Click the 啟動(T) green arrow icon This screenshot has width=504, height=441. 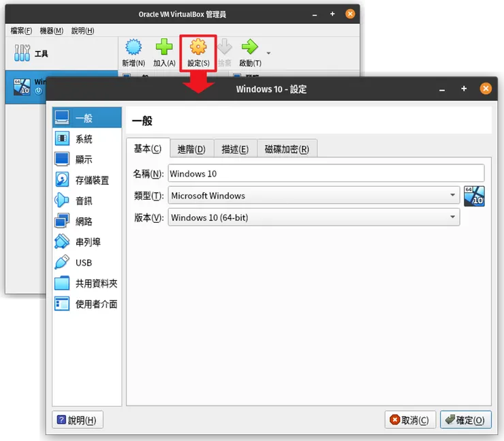(x=250, y=47)
